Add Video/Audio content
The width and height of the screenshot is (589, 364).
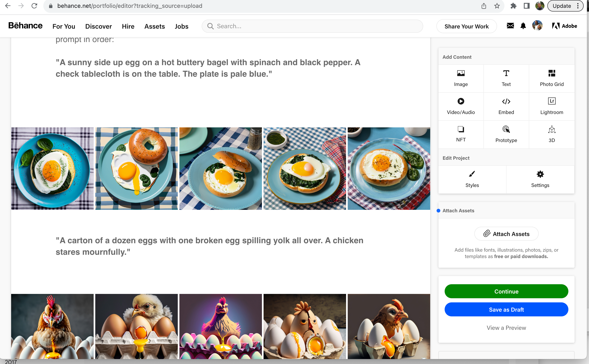point(461,106)
